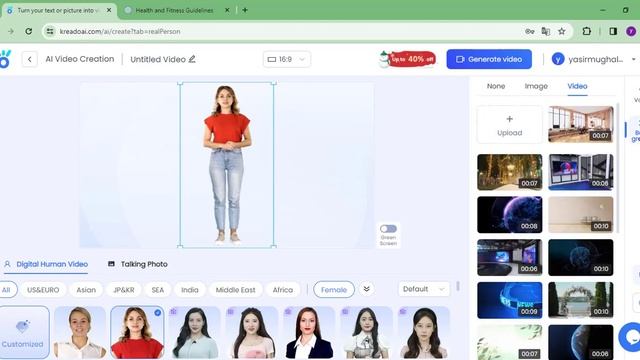Click the Upload background tile

pyautogui.click(x=509, y=124)
